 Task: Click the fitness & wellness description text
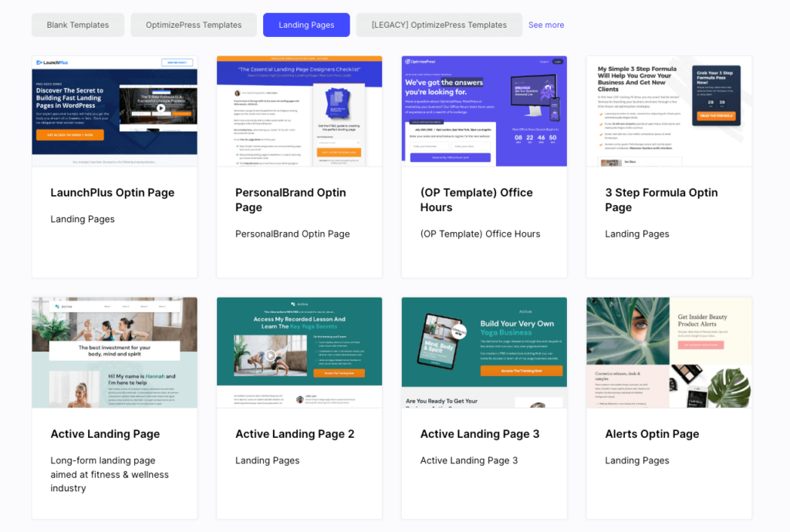pos(110,474)
